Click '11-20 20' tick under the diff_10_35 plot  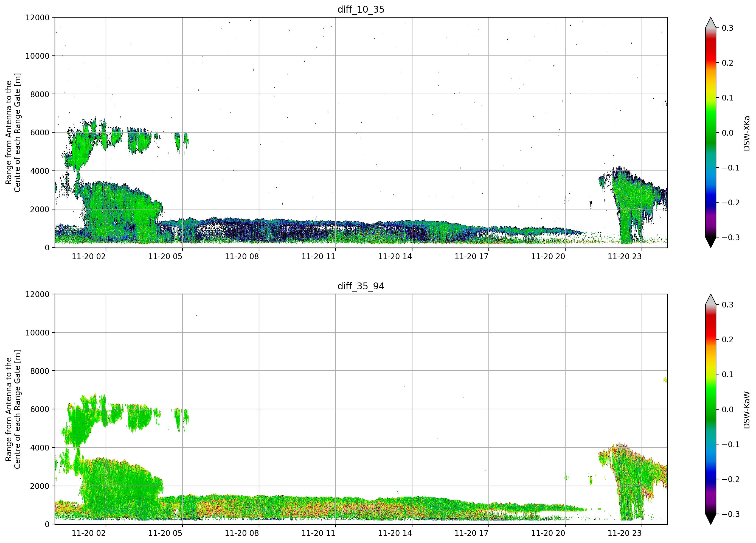click(548, 256)
